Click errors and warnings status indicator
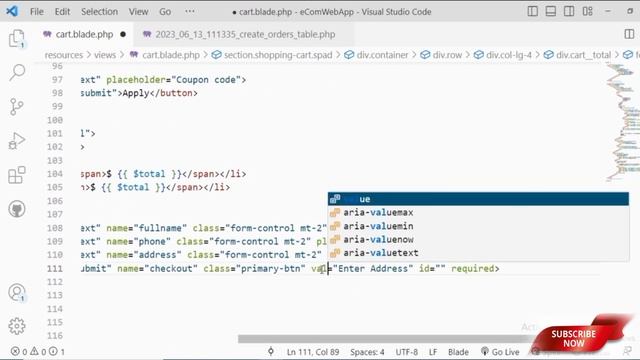The width and height of the screenshot is (640, 360). (x=38, y=351)
